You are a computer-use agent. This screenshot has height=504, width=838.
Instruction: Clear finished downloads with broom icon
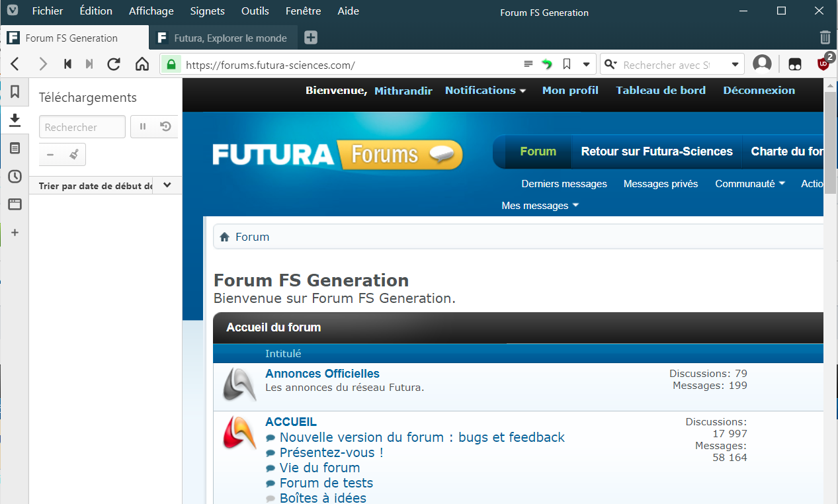[74, 155]
